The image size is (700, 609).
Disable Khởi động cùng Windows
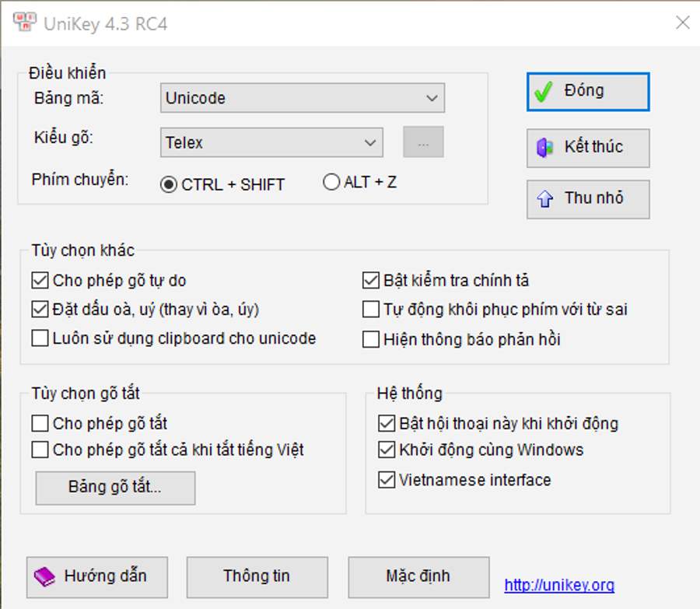[387, 450]
